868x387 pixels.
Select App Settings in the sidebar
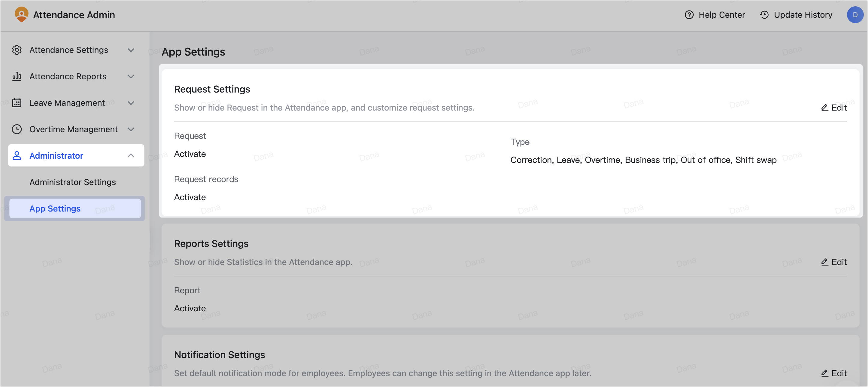(x=55, y=208)
